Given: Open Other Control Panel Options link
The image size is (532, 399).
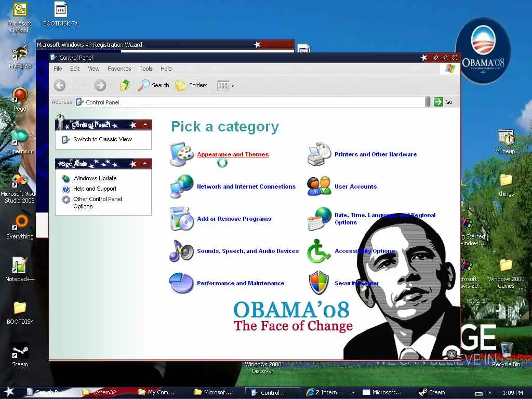Looking at the screenshot, I should [97, 203].
